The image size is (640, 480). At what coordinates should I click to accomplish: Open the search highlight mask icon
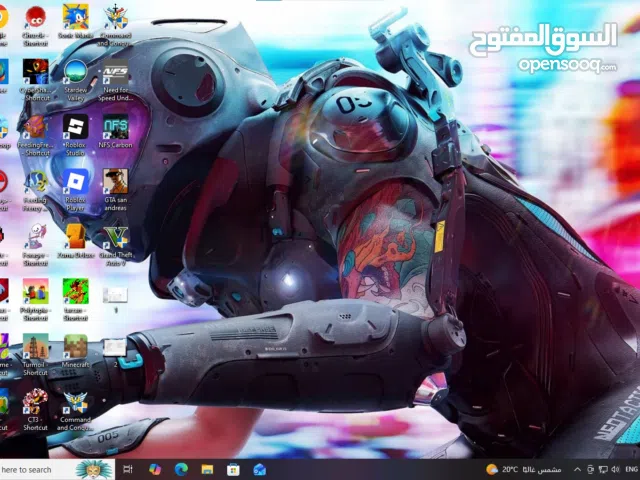pyautogui.click(x=94, y=470)
